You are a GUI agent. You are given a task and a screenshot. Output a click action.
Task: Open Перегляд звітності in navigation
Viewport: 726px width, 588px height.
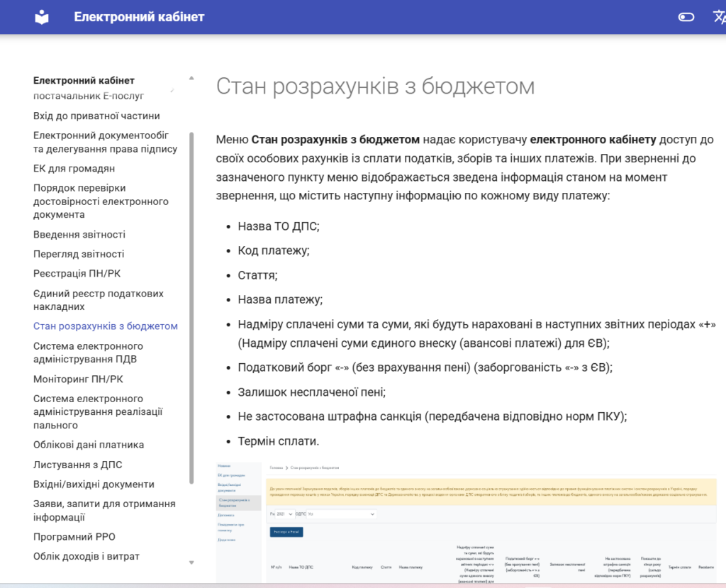point(79,254)
